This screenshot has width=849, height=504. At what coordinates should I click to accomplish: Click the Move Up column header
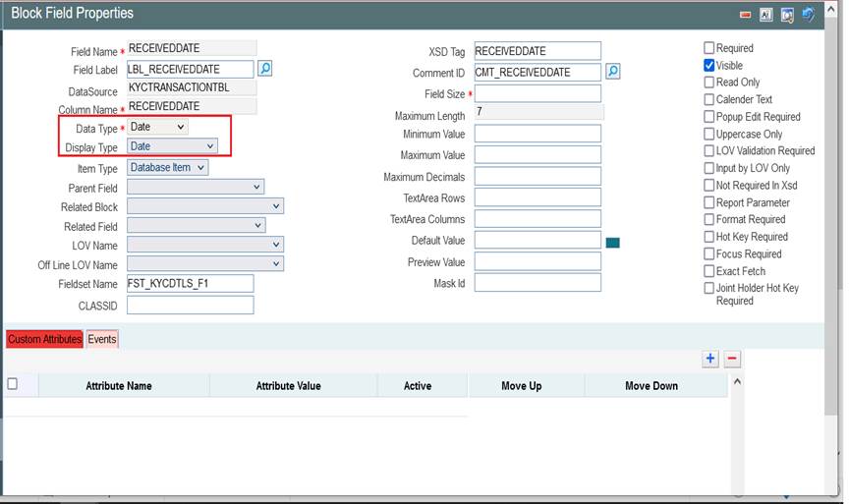[x=522, y=385]
